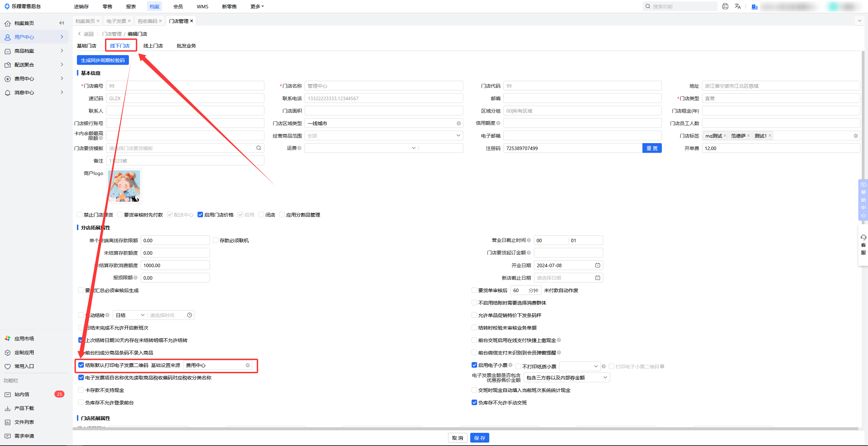Check 存款必须联机 checkbox

click(216, 240)
